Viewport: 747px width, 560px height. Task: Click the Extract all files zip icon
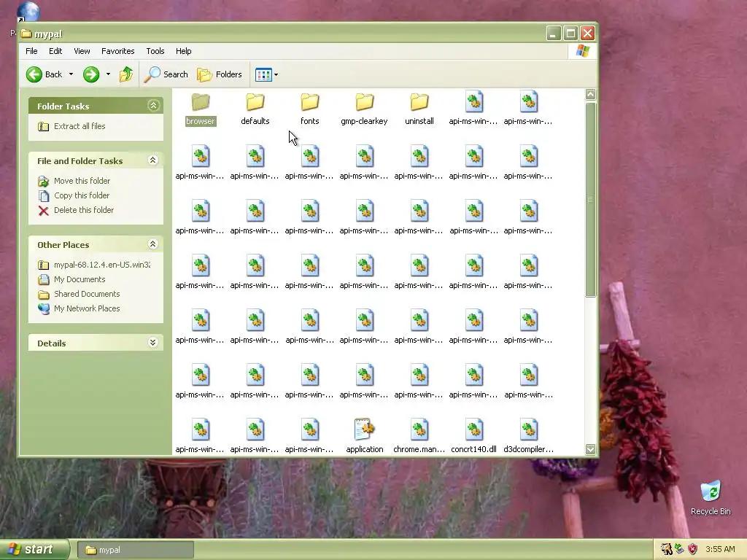[43, 126]
